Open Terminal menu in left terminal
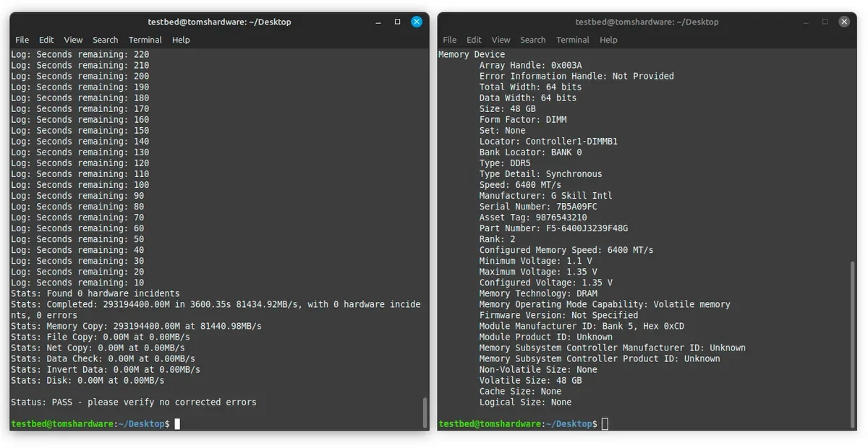Viewport: 868px width, 448px height. coord(145,40)
